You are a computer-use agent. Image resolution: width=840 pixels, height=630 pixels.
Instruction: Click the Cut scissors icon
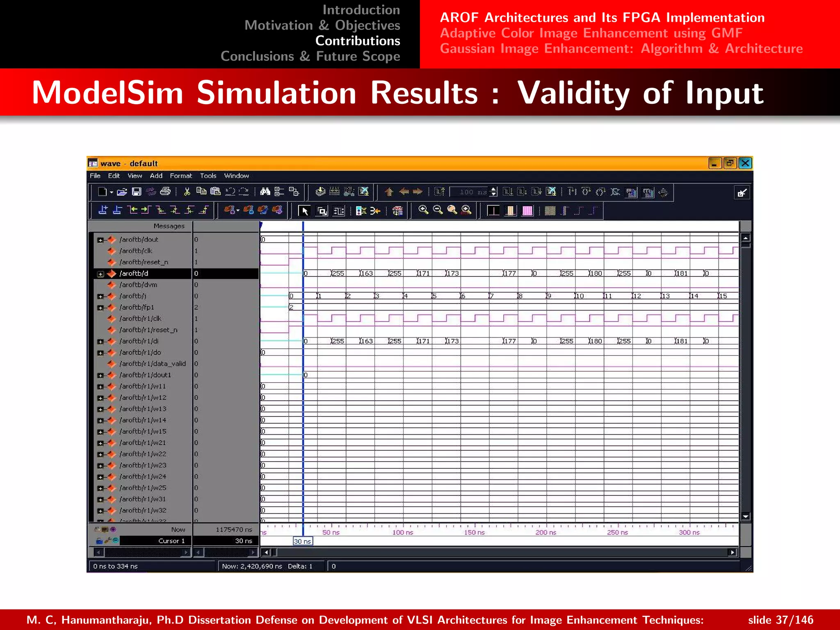pos(187,192)
